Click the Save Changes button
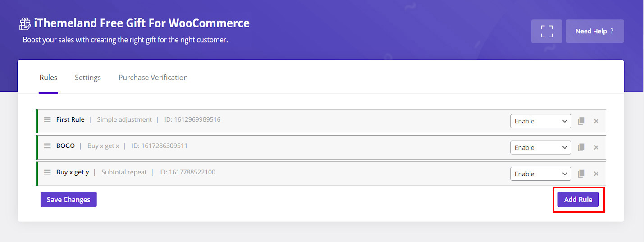This screenshot has width=644, height=242. coord(69,200)
